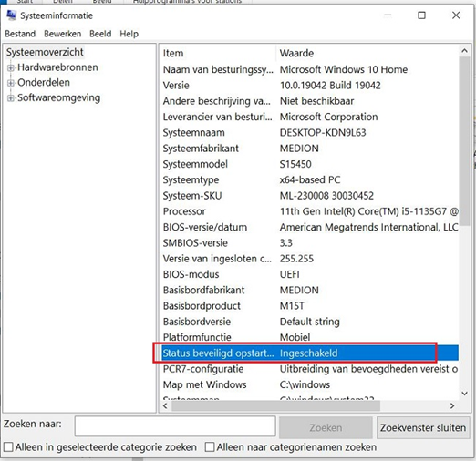Image resolution: width=476 pixels, height=461 pixels.
Task: Open the Help menu
Action: click(x=129, y=34)
